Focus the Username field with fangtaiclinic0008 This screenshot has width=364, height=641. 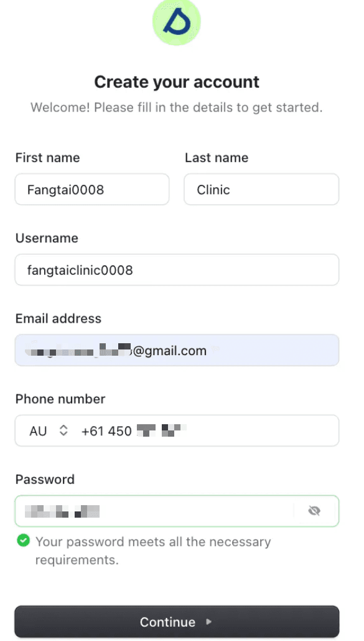177,270
